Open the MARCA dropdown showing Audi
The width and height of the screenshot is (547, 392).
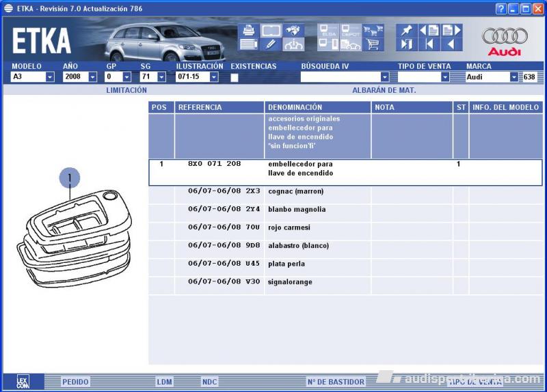pyautogui.click(x=514, y=77)
